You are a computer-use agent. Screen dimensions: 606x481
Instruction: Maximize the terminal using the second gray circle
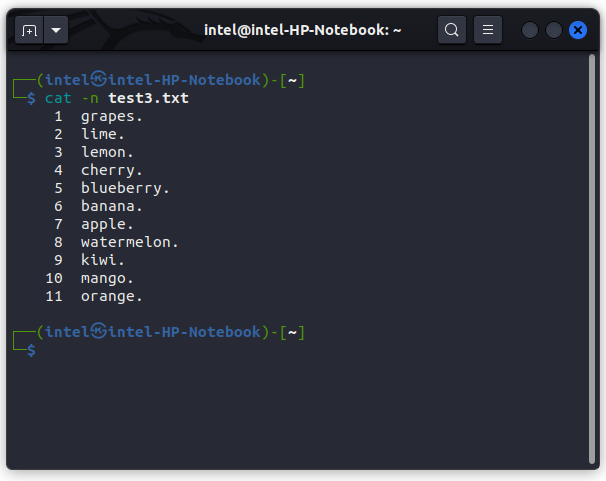click(553, 30)
